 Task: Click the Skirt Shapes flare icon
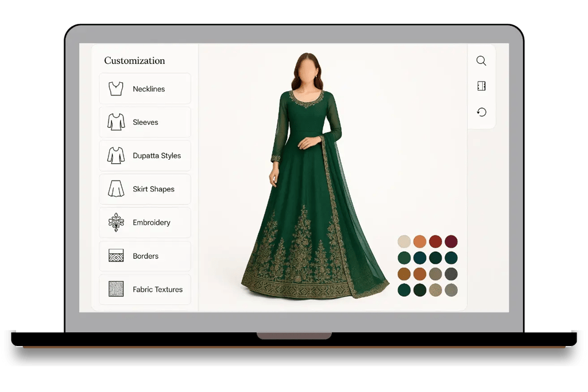tap(115, 189)
